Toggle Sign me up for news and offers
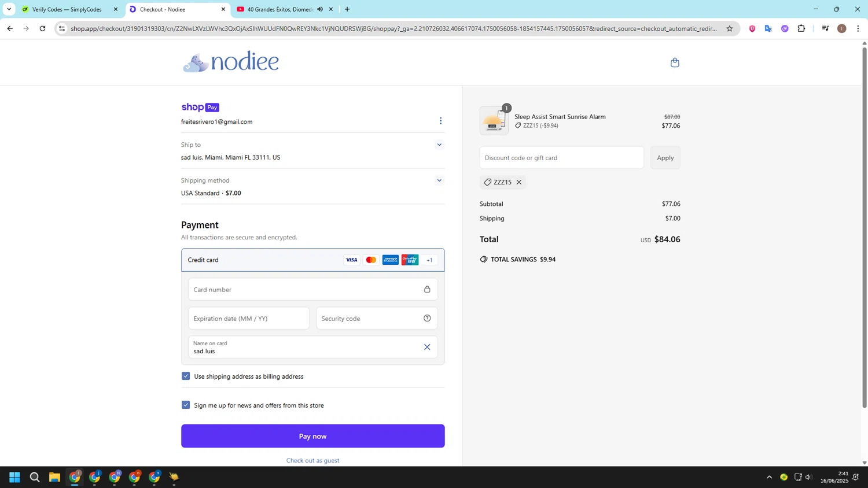Image resolution: width=868 pixels, height=488 pixels. 186,405
